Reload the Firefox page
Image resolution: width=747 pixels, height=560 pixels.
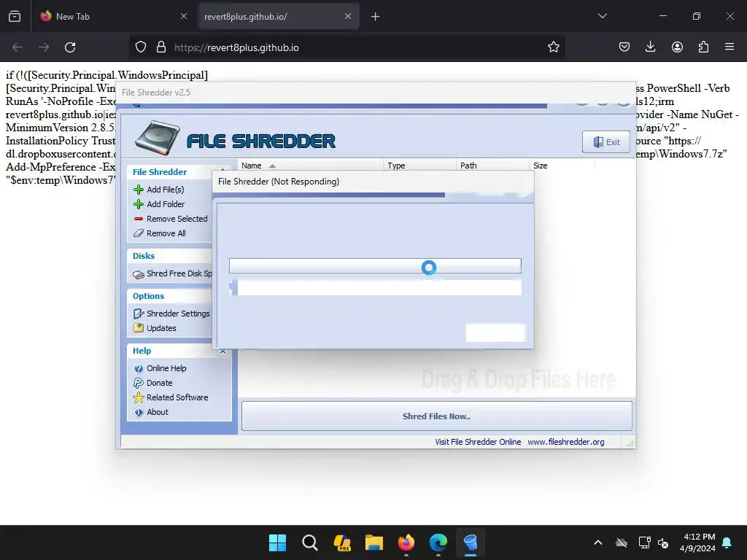(70, 47)
